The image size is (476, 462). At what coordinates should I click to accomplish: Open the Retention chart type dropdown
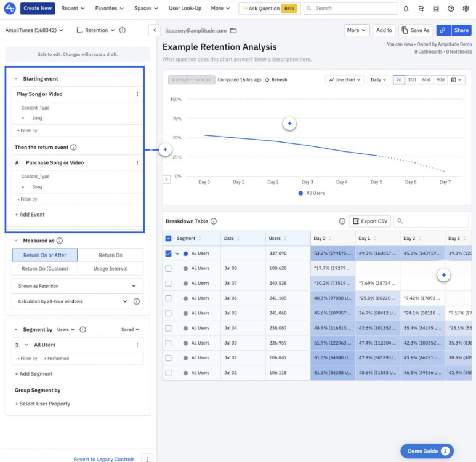pos(95,30)
